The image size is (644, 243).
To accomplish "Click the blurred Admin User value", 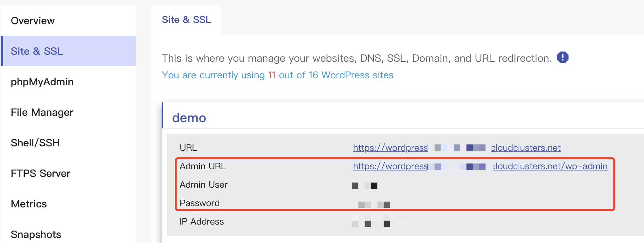I will pos(365,185).
